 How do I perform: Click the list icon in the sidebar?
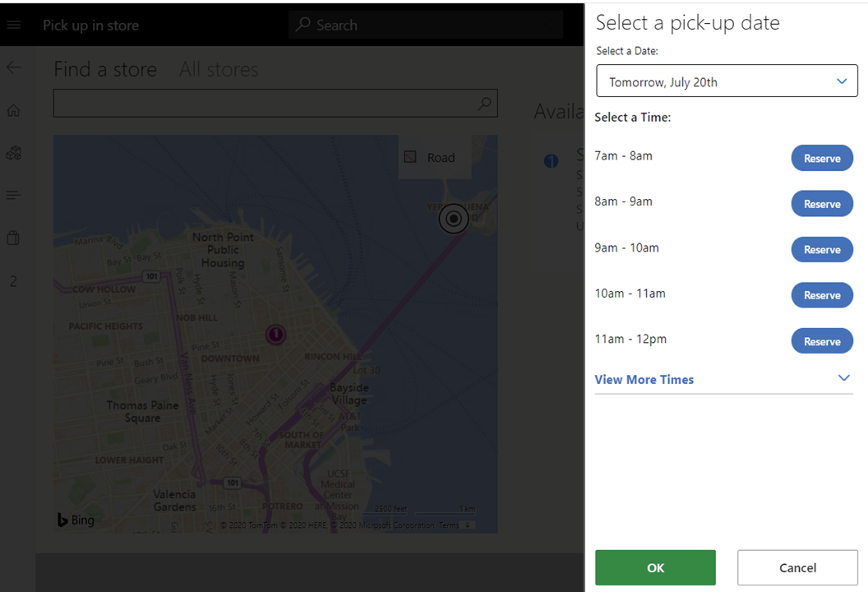point(12,195)
